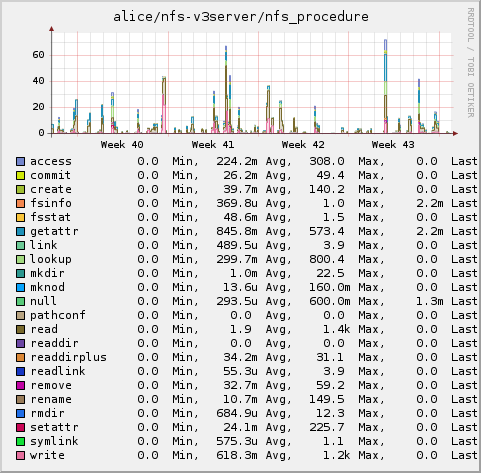The width and height of the screenshot is (481, 473).
Task: Click the access legend label
Action: point(51,162)
